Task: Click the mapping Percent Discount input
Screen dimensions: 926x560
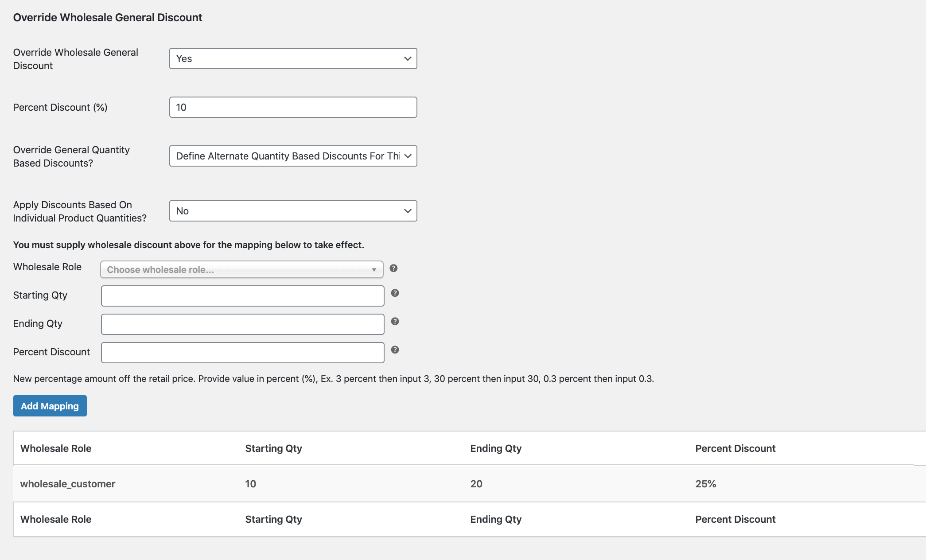Action: click(242, 353)
